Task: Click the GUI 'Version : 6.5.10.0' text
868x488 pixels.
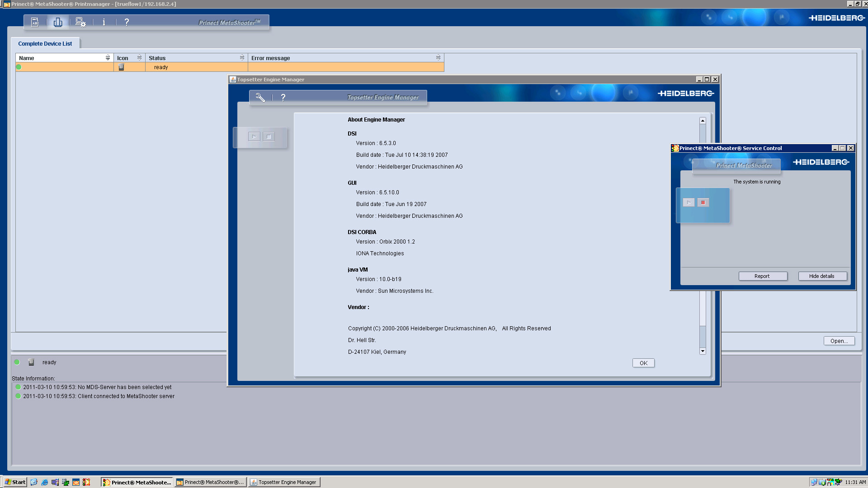Action: (x=377, y=192)
